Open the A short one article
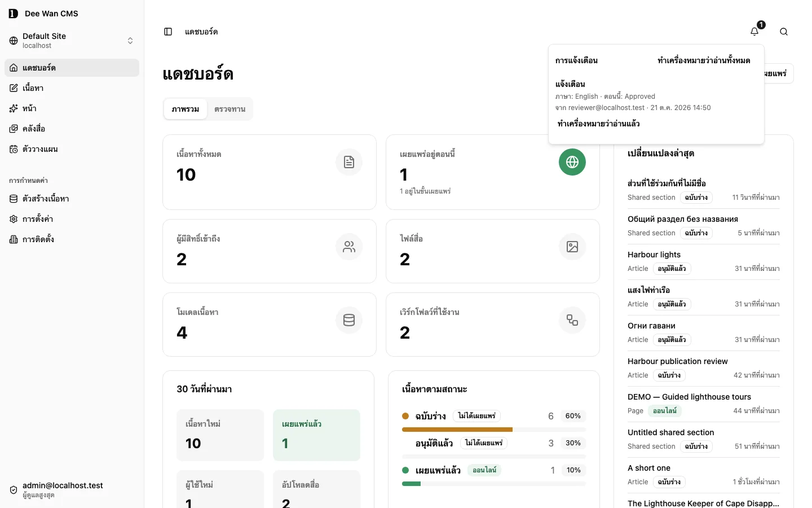This screenshot has width=812, height=508. pos(649,468)
